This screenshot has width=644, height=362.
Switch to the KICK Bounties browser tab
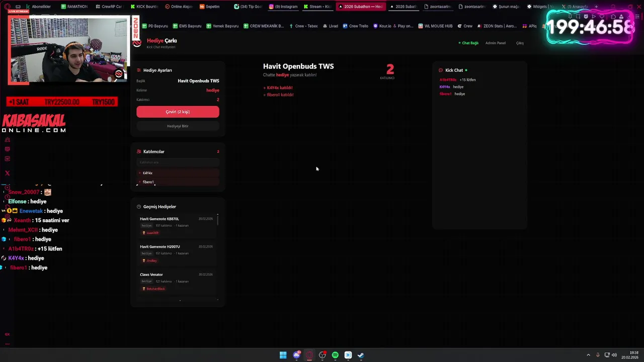144,7
